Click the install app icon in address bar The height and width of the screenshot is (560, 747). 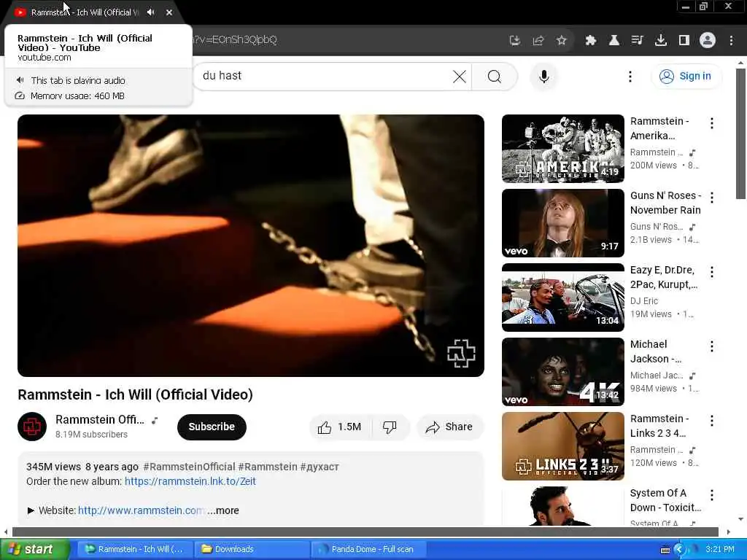coord(514,41)
